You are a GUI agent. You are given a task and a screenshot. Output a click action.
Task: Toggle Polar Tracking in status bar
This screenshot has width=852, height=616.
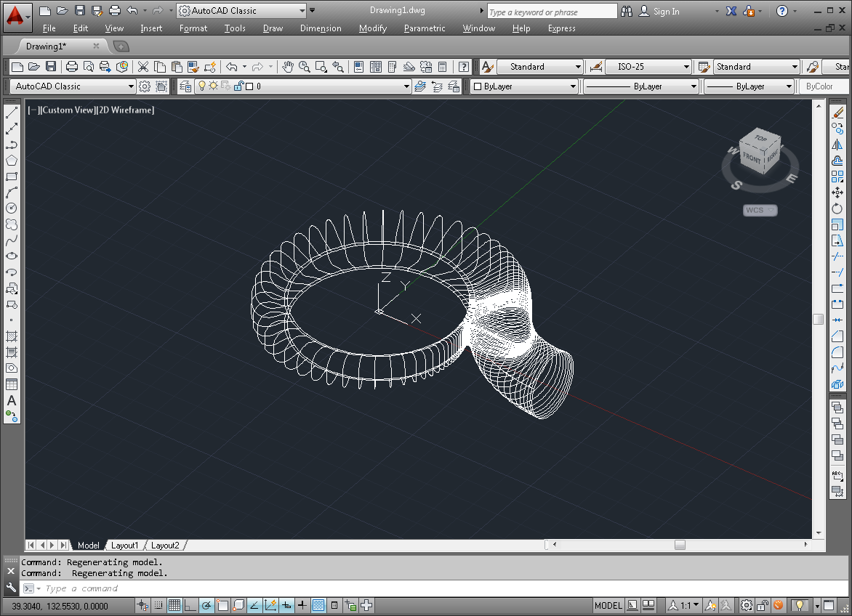click(x=206, y=605)
